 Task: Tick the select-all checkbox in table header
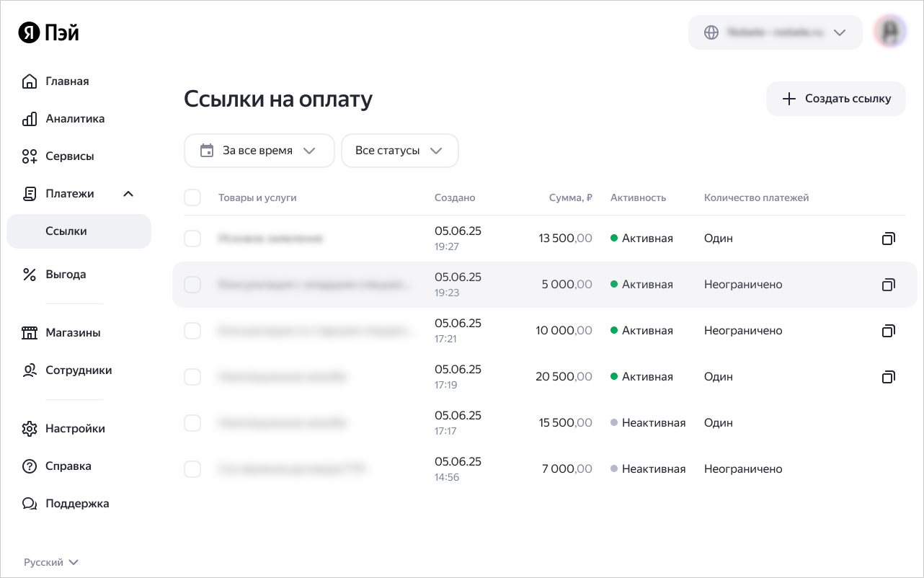pos(192,197)
